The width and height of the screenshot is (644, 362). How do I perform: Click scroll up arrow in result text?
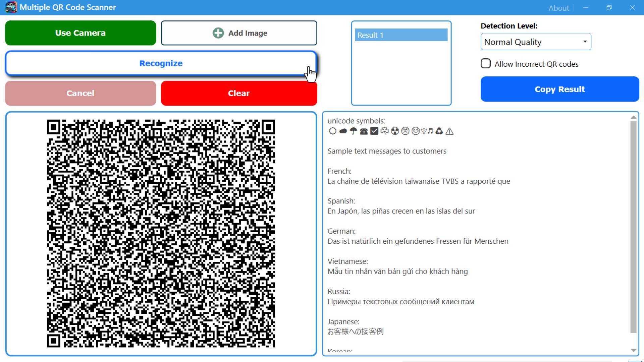(x=633, y=117)
